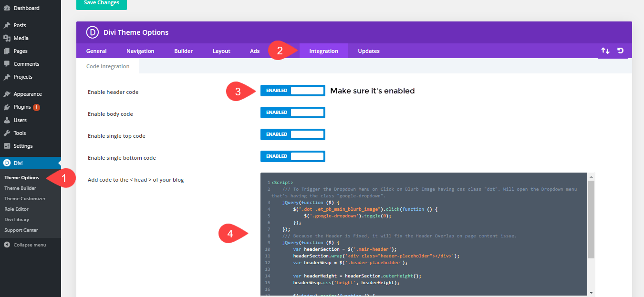Open Theme Customizer link
The height and width of the screenshot is (297, 644).
[25, 199]
